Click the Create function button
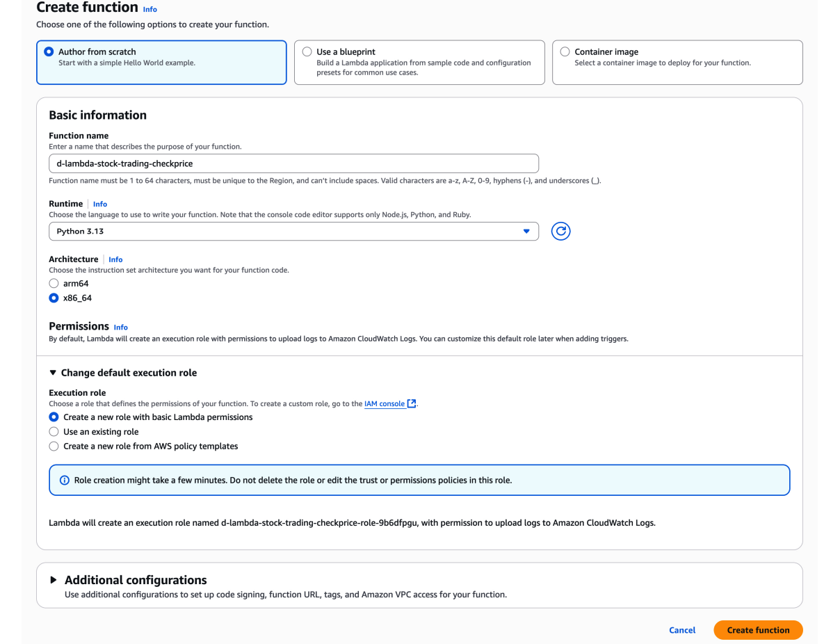This screenshot has width=840, height=644. pyautogui.click(x=758, y=630)
